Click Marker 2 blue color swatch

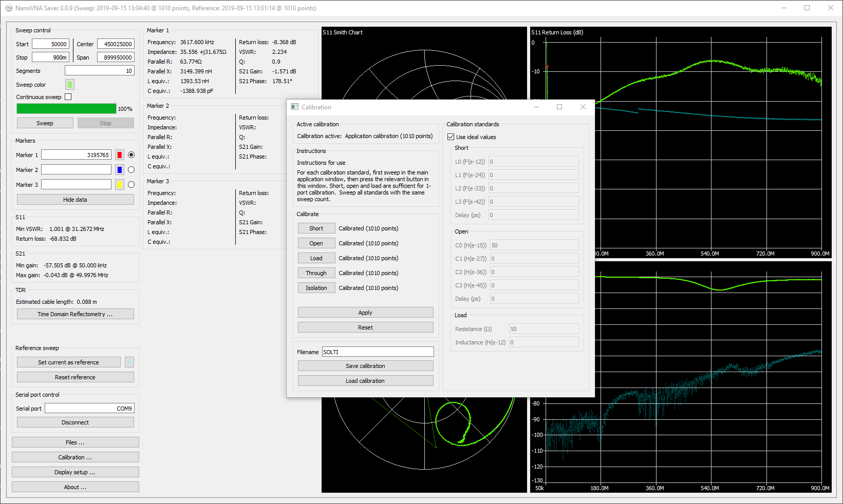tap(120, 170)
